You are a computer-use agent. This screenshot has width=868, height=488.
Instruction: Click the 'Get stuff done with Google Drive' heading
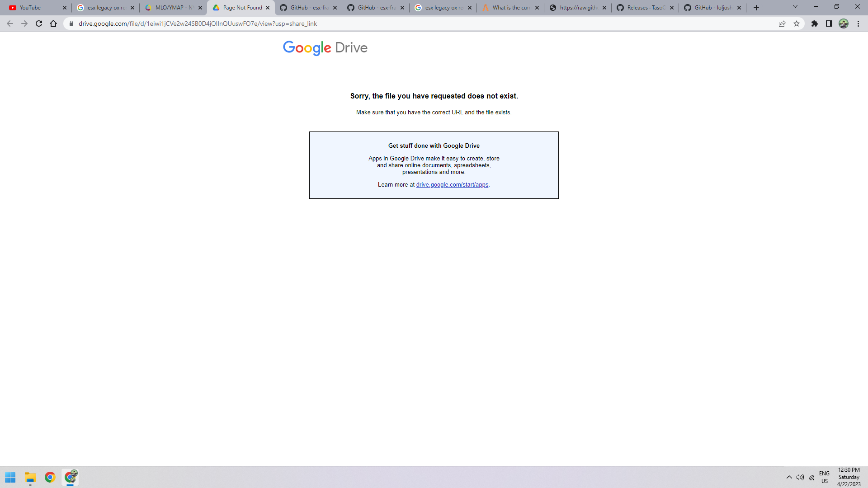pyautogui.click(x=434, y=146)
